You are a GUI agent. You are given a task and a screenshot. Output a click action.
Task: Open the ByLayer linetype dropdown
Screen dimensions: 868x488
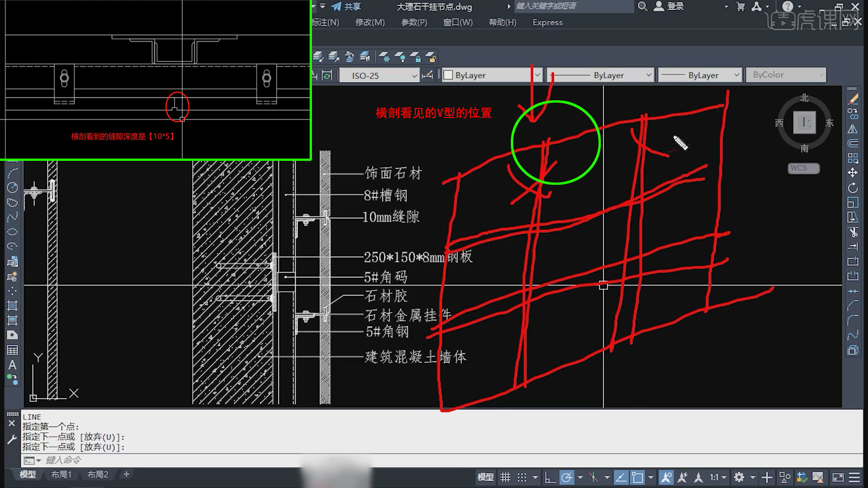click(x=600, y=75)
